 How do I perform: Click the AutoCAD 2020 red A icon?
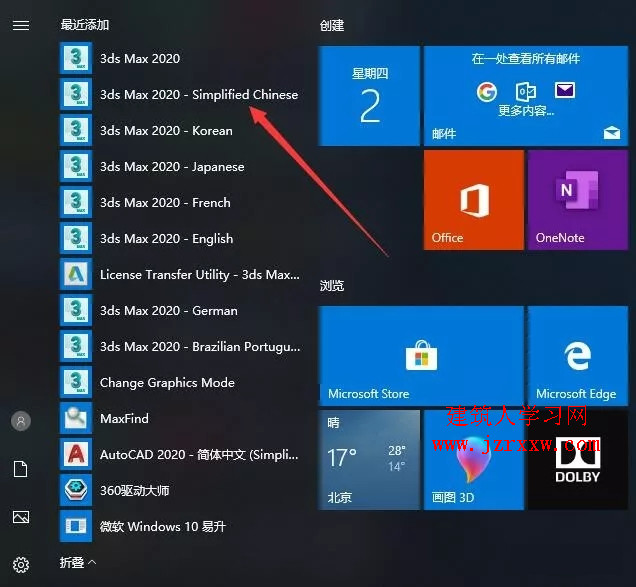tap(76, 454)
